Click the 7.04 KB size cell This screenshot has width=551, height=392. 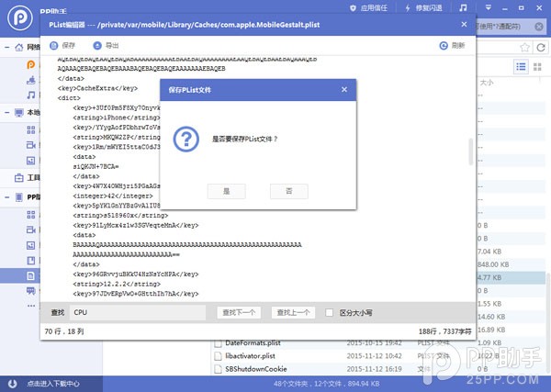point(489,252)
